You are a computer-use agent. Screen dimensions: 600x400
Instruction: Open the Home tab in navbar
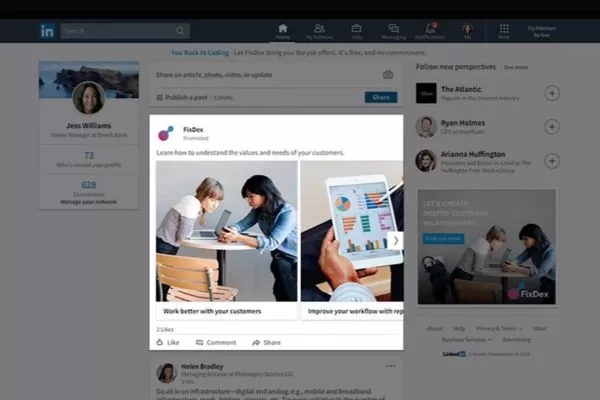[x=282, y=31]
